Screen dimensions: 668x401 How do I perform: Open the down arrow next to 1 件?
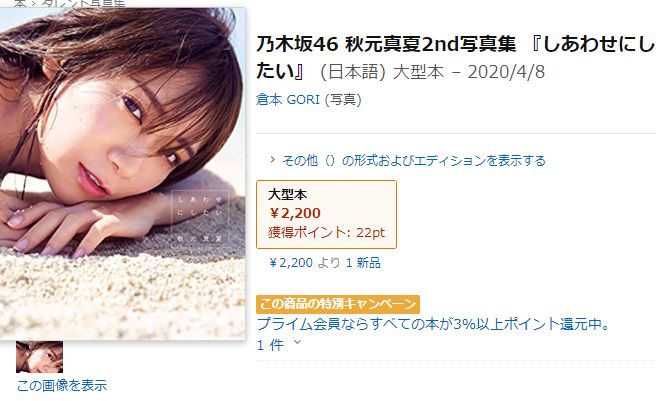click(297, 342)
